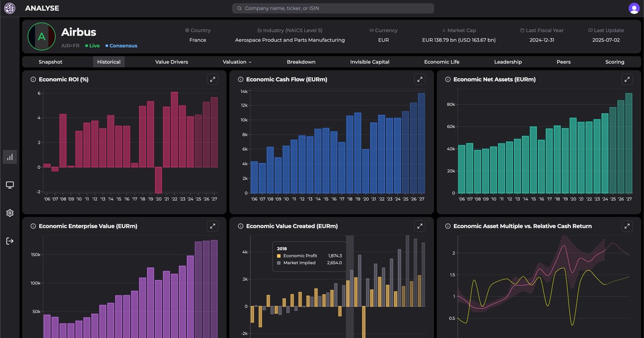Click the company search input field
644x338 pixels.
point(333,9)
